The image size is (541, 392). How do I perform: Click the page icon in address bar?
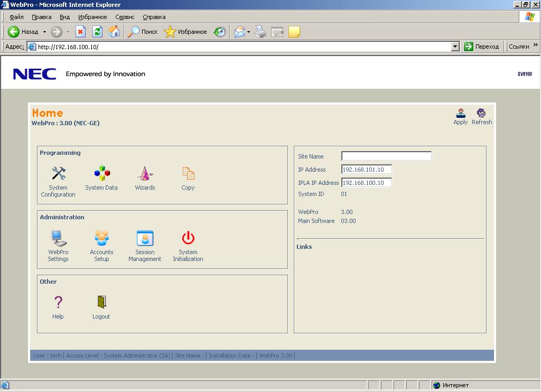pyautogui.click(x=32, y=46)
